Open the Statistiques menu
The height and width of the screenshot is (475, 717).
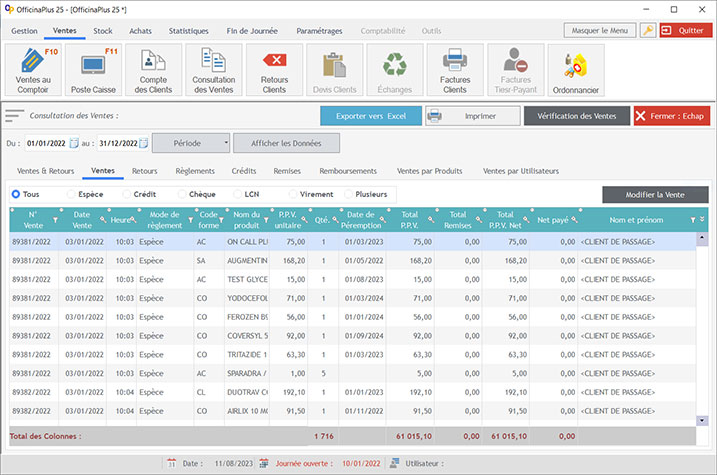click(x=189, y=31)
